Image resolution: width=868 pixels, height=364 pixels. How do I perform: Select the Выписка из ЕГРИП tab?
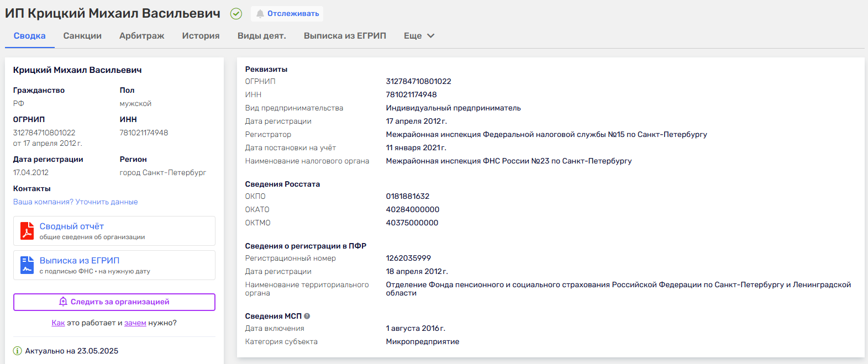[x=345, y=36]
